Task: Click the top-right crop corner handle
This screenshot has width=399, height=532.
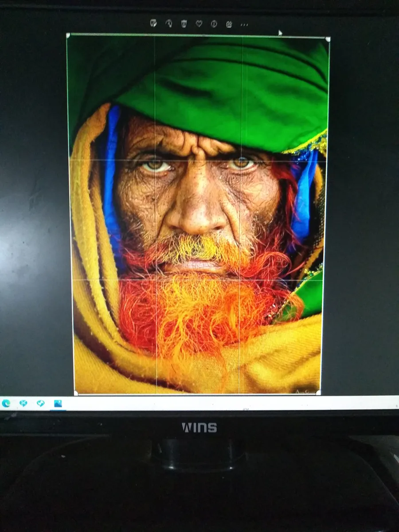Action: coord(328,39)
